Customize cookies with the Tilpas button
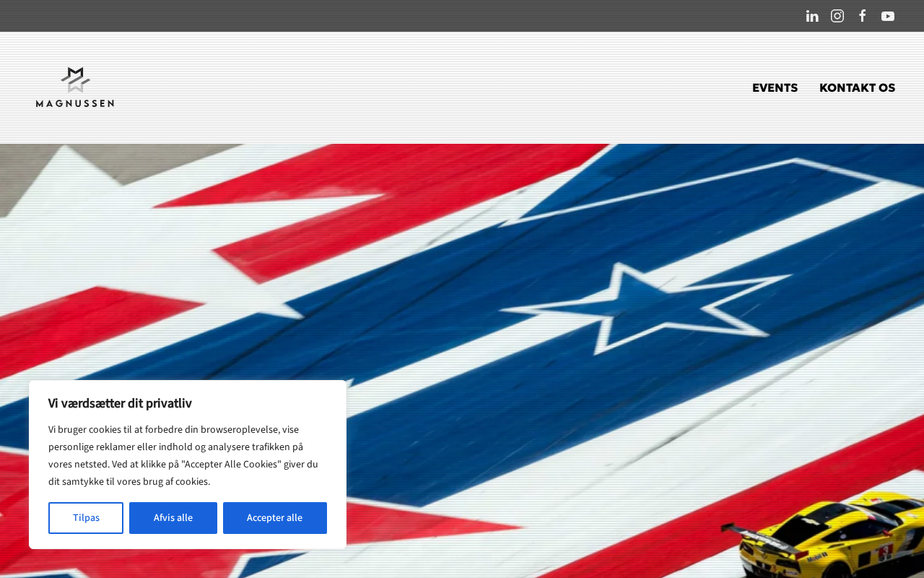 (x=86, y=518)
